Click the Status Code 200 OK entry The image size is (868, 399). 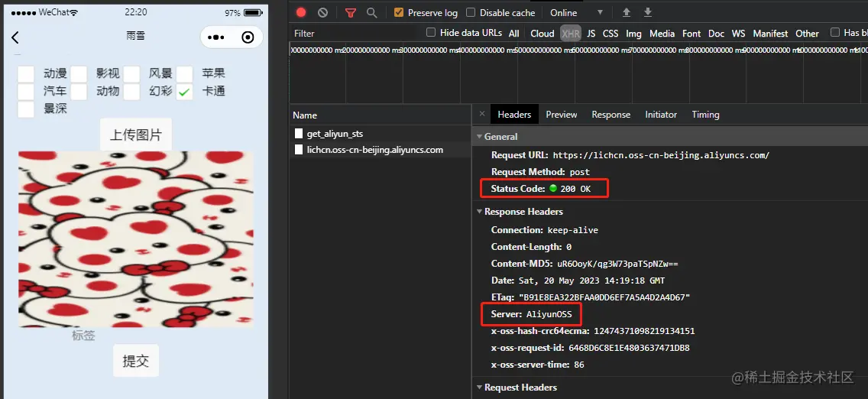click(541, 189)
